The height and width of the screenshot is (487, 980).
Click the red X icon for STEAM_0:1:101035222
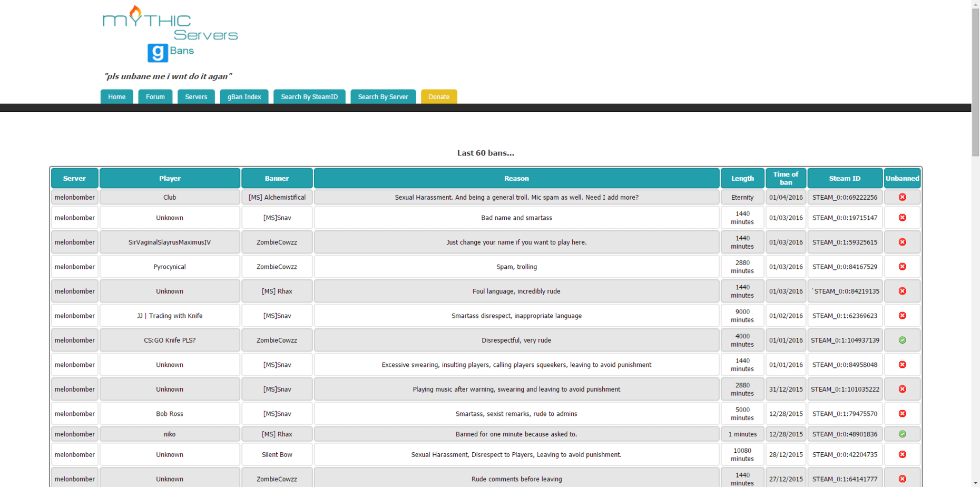click(x=902, y=389)
